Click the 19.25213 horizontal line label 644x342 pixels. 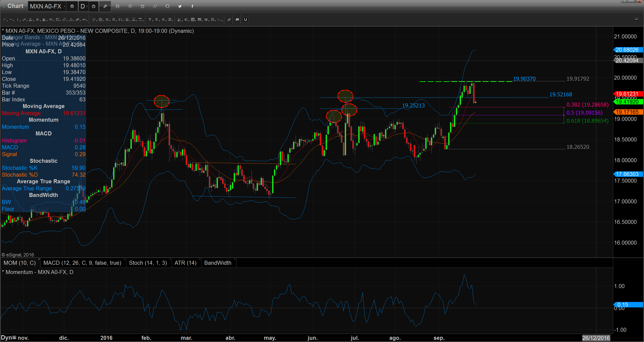click(413, 105)
